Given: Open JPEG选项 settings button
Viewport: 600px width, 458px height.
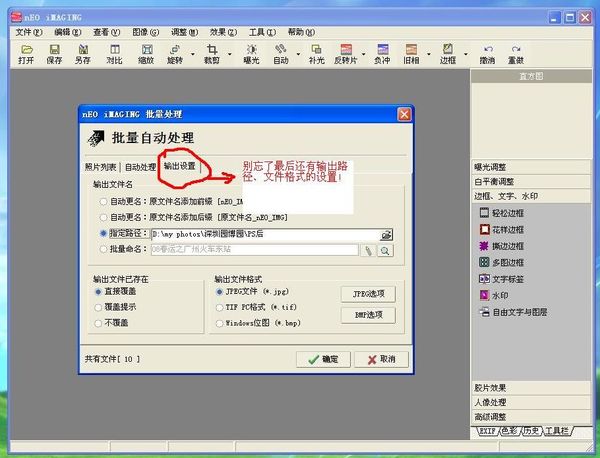Looking at the screenshot, I should 368,294.
